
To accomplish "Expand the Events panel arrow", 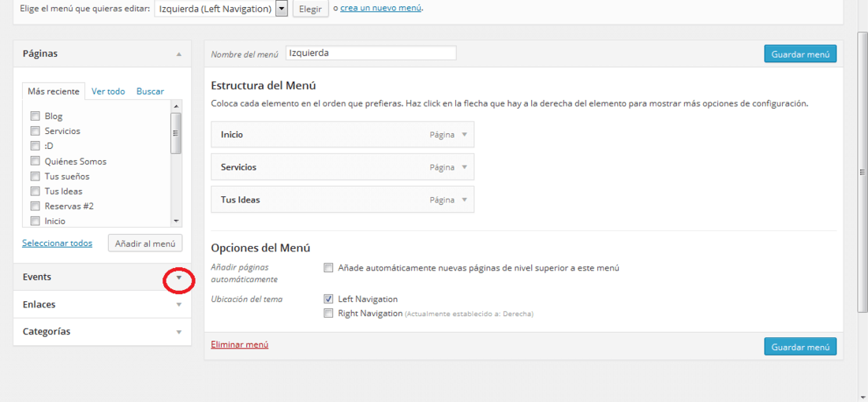I will tap(178, 277).
